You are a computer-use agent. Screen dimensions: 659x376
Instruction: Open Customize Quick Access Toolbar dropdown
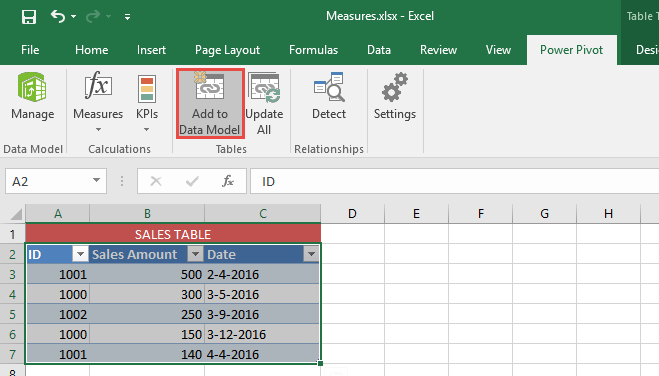pos(127,17)
